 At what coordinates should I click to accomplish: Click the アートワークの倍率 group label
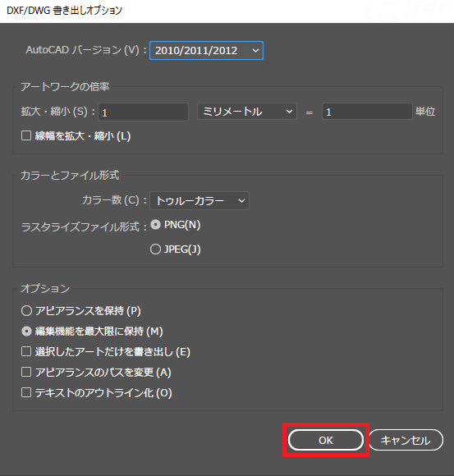tap(65, 87)
